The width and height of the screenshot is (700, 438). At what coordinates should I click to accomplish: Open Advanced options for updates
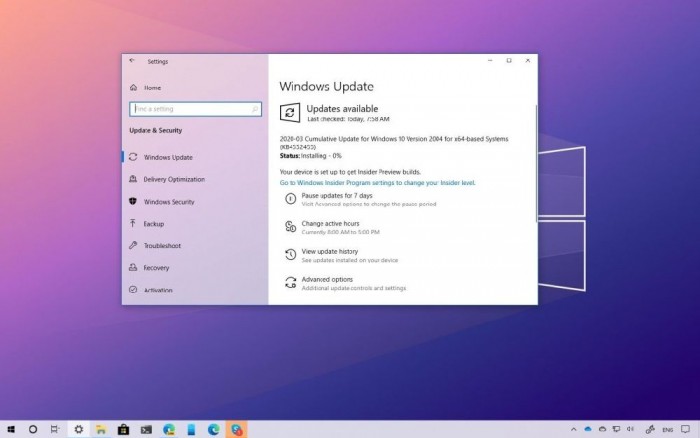pyautogui.click(x=327, y=280)
